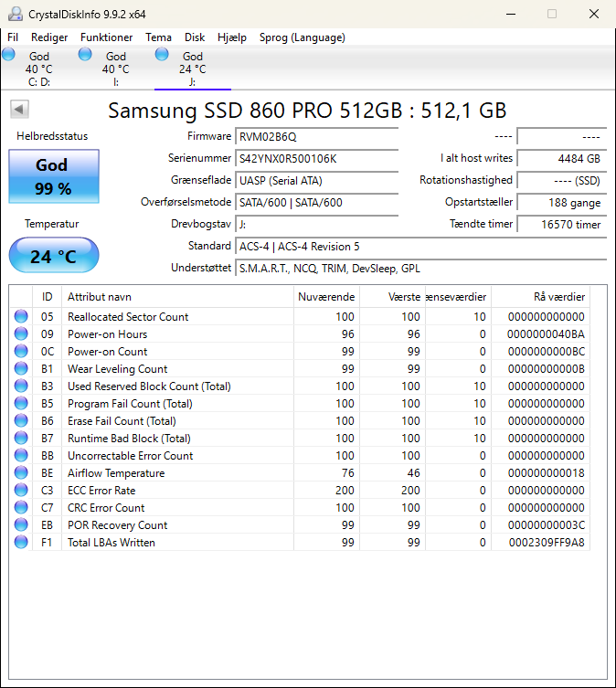Open the Sprog (Language) menu
The height and width of the screenshot is (688, 616).
tap(303, 37)
